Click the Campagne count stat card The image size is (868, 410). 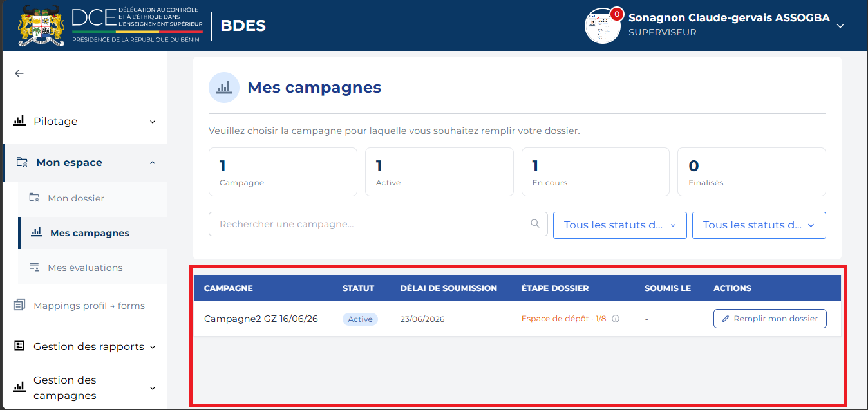pos(283,172)
